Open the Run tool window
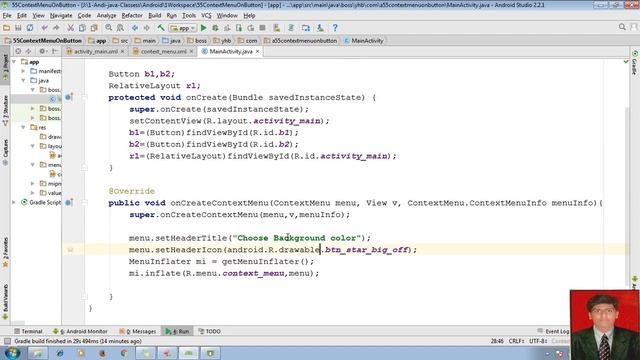The image size is (640, 360). 178,331
